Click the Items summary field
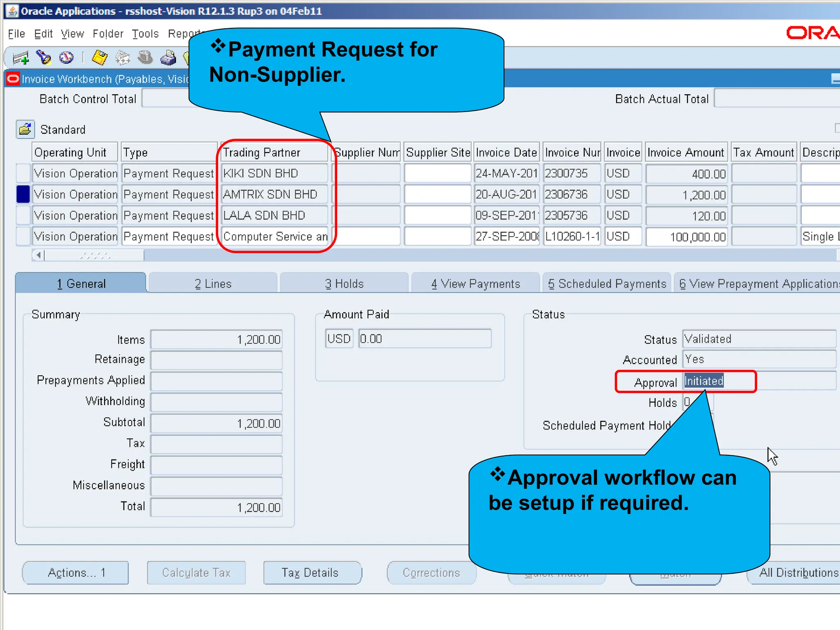This screenshot has height=630, width=840. [x=217, y=339]
